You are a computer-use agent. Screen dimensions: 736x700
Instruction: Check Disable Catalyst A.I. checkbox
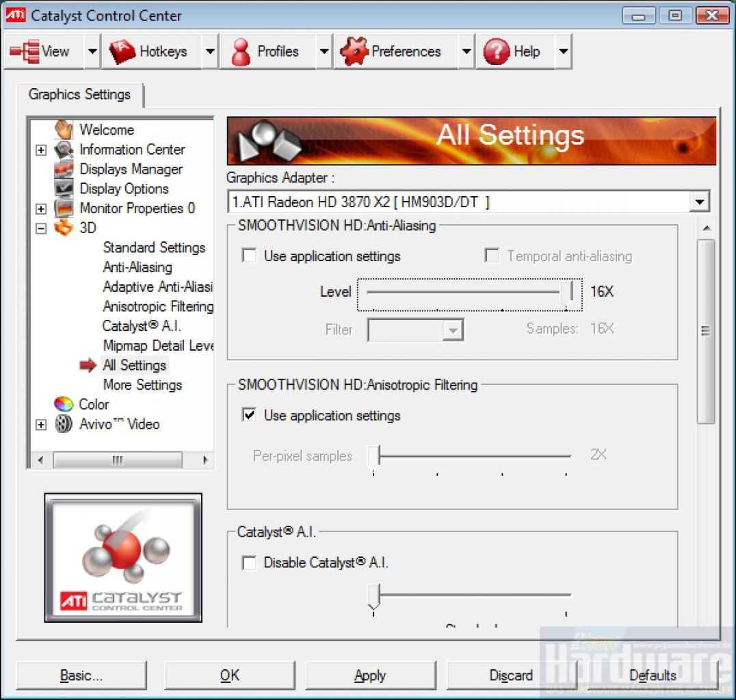(x=249, y=563)
